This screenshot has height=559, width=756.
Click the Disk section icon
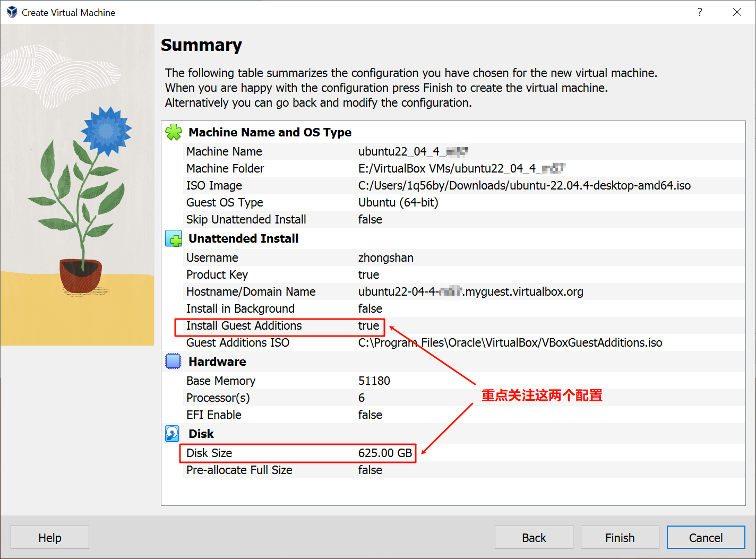click(x=173, y=434)
